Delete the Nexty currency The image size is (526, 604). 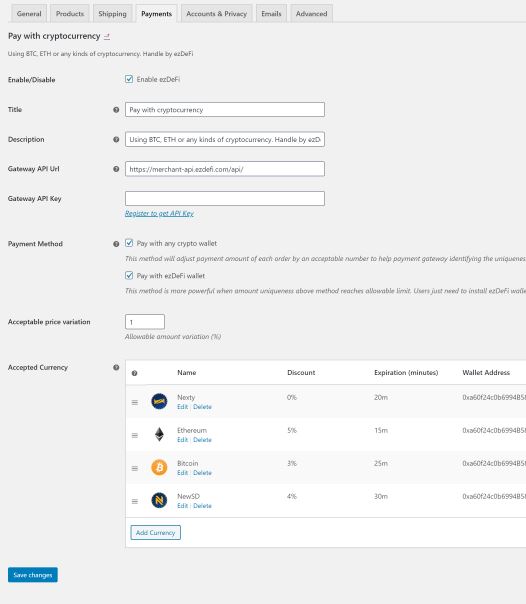[x=202, y=407]
